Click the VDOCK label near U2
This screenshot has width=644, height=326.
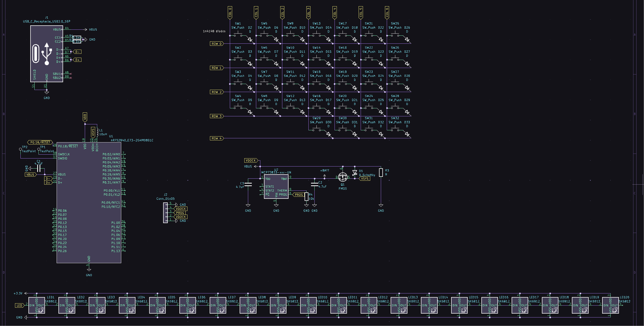point(250,160)
